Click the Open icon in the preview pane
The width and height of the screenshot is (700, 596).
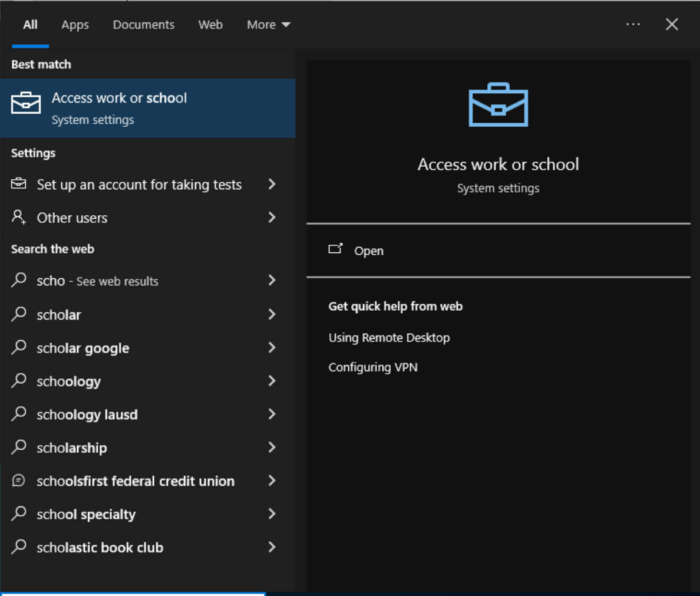coord(335,249)
